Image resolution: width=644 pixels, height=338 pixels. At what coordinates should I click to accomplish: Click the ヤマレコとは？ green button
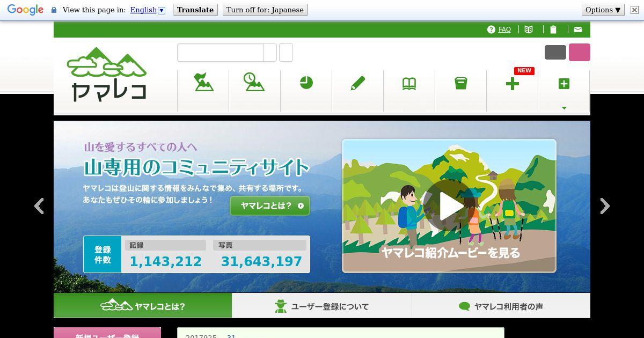[x=270, y=205]
